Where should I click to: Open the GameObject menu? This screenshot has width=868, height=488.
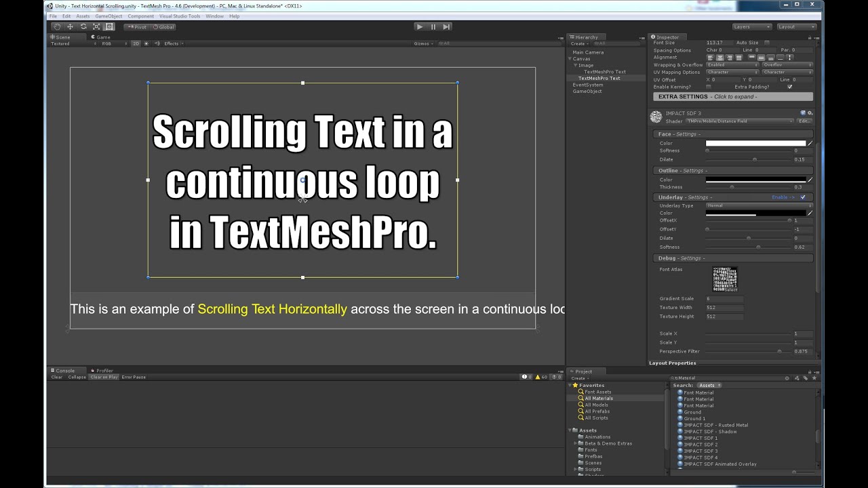[x=108, y=16]
